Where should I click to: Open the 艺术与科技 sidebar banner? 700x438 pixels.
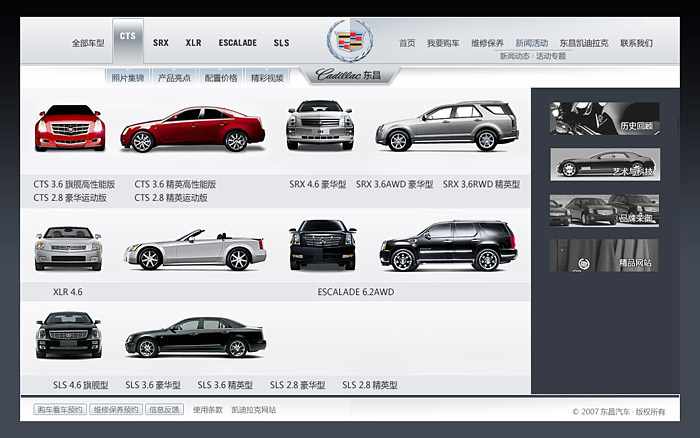[605, 164]
